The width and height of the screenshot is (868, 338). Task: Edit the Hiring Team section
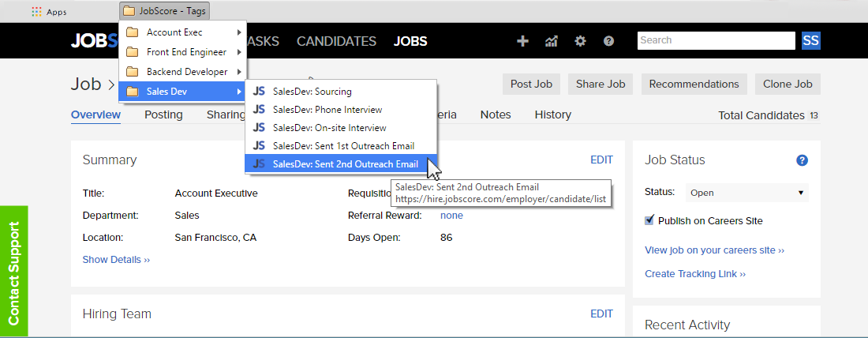pyautogui.click(x=602, y=314)
